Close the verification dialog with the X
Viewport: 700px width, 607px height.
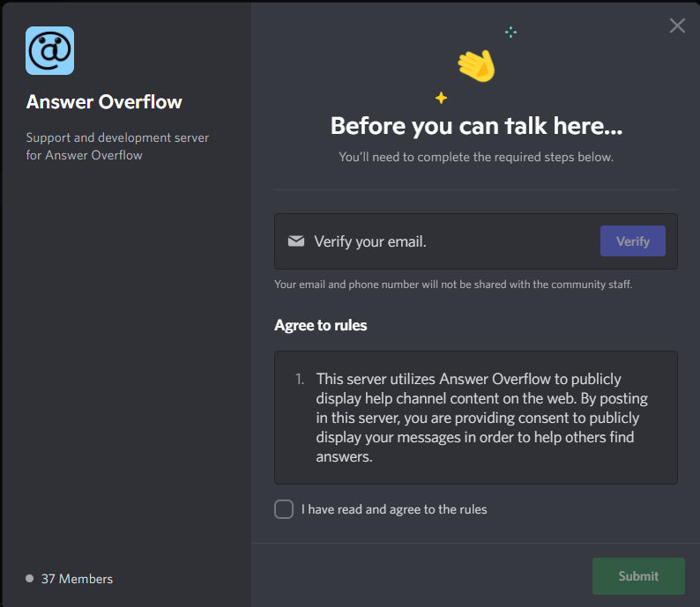677,26
